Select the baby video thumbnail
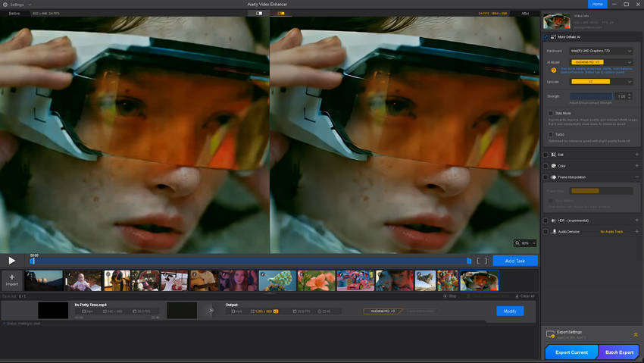 [84, 281]
